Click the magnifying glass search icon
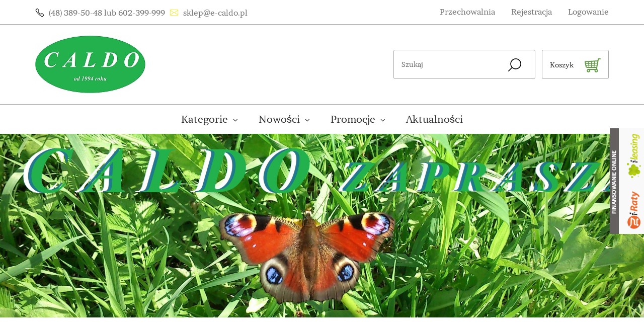 point(515,65)
